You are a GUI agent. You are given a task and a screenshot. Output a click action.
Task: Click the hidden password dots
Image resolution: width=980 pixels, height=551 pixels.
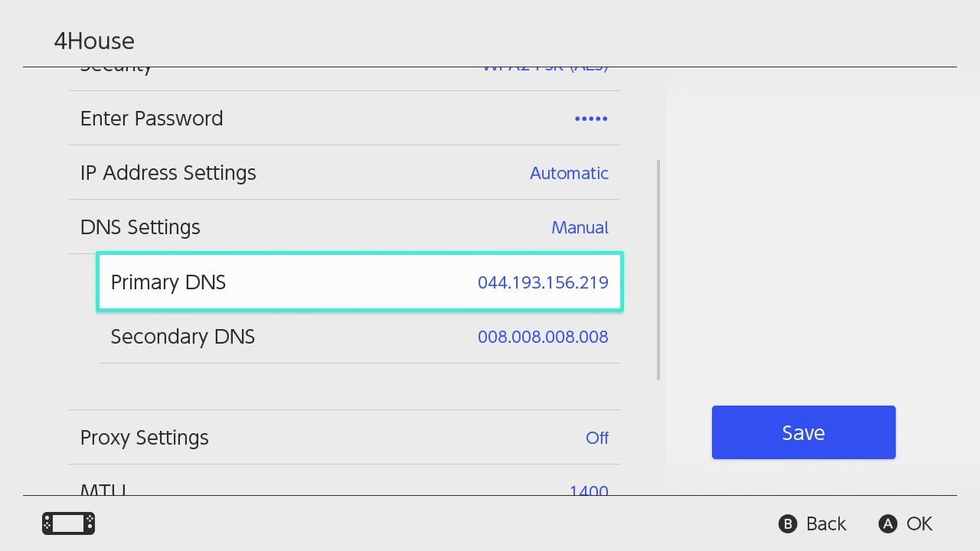tap(590, 119)
